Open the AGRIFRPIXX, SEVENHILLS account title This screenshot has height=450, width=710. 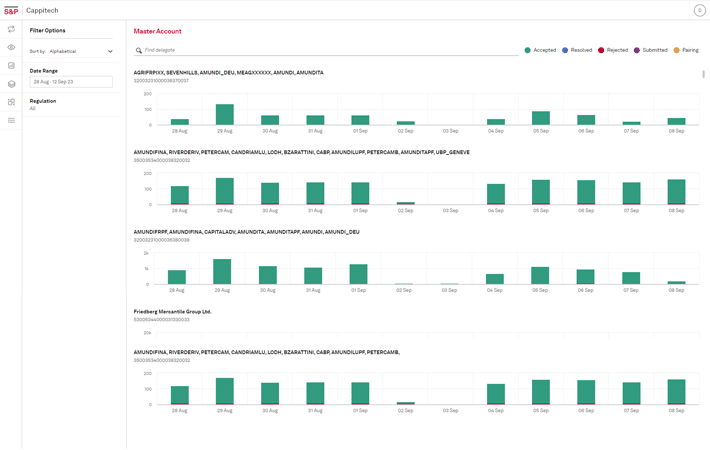pyautogui.click(x=228, y=72)
